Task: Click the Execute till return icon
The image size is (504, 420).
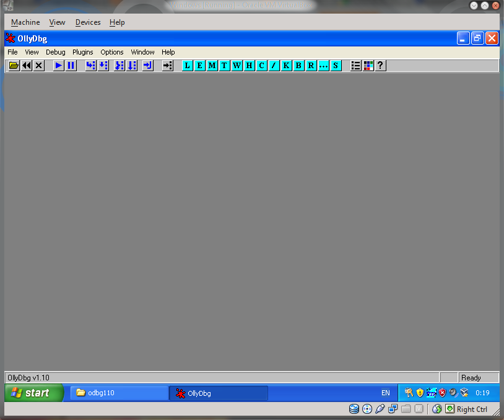Action: (148, 66)
